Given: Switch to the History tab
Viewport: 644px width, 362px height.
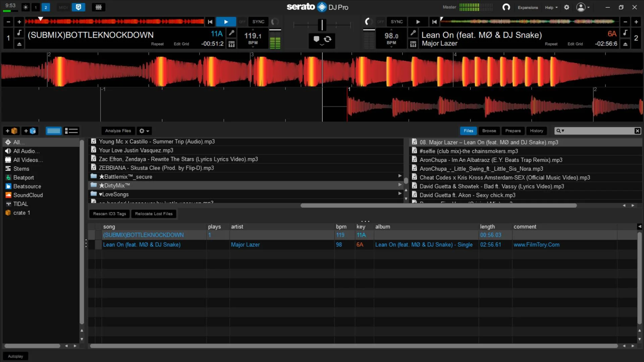Looking at the screenshot, I should click(536, 131).
